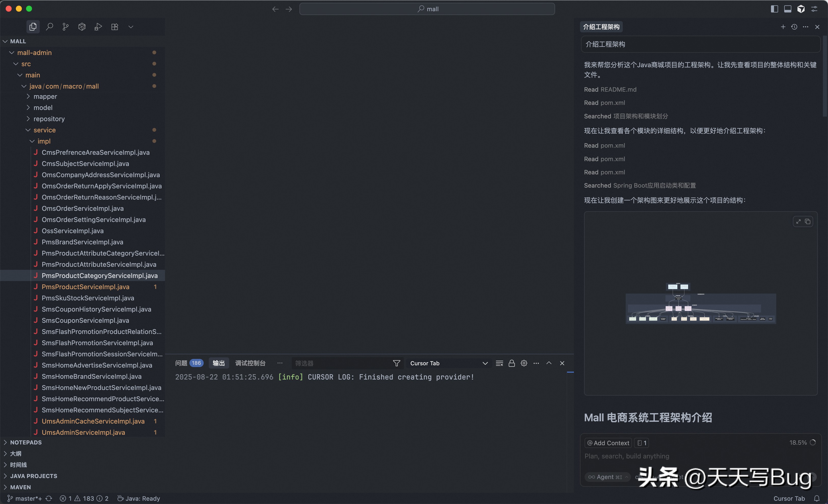The width and height of the screenshot is (828, 504).
Task: Enable scroll lock in the output panel
Action: tap(512, 363)
